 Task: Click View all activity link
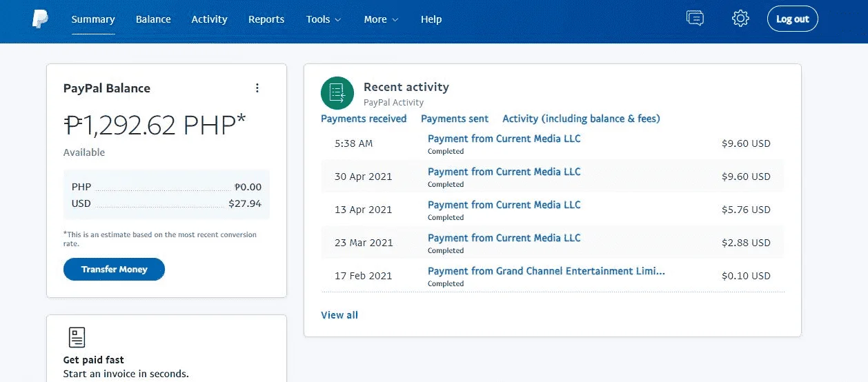tap(339, 315)
